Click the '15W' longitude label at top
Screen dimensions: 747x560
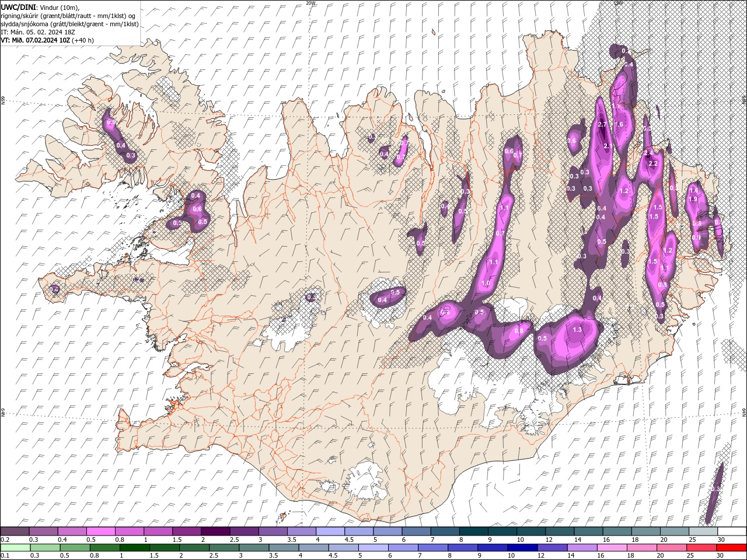pos(618,3)
